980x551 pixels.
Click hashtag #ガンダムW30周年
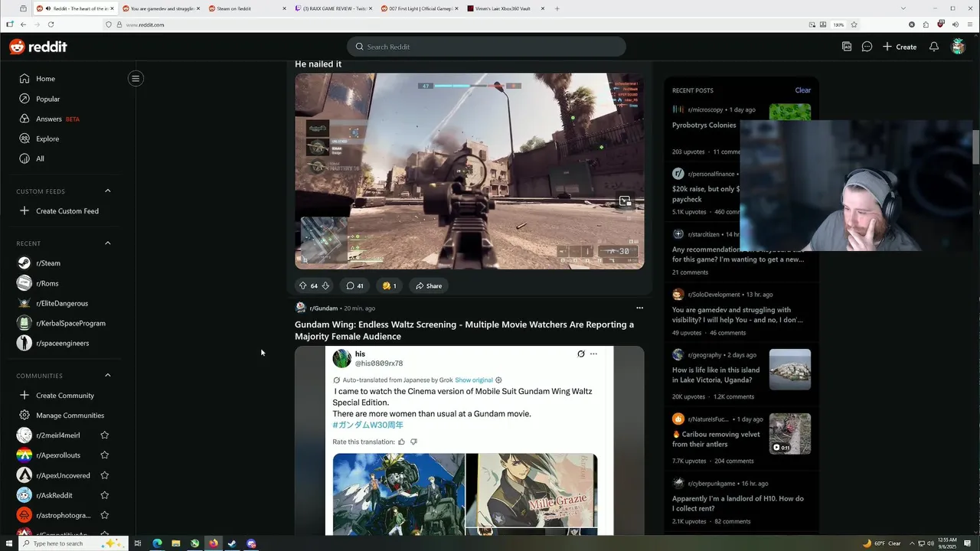coord(367,425)
